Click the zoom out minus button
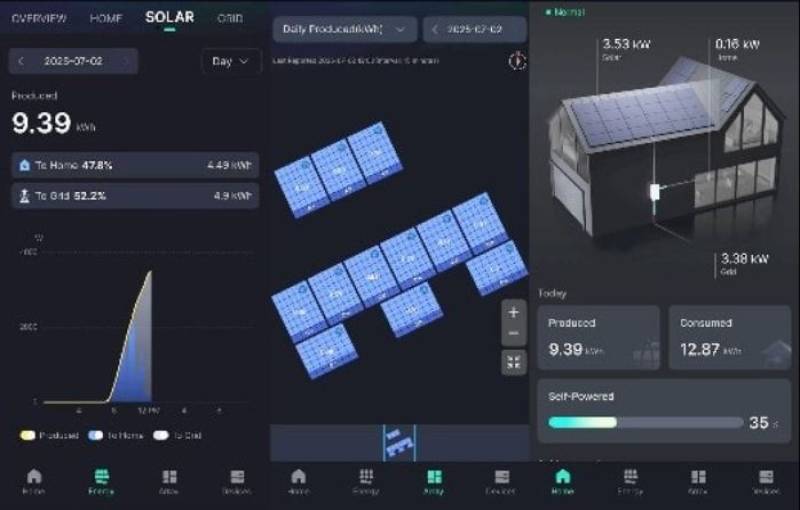Image resolution: width=800 pixels, height=510 pixels. click(514, 334)
